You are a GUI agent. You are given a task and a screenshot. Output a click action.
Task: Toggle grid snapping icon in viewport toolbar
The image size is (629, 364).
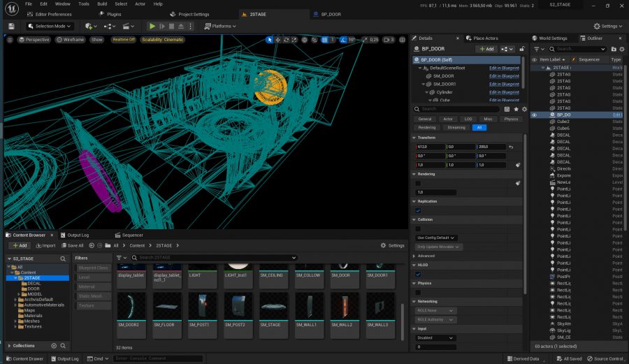click(x=324, y=40)
